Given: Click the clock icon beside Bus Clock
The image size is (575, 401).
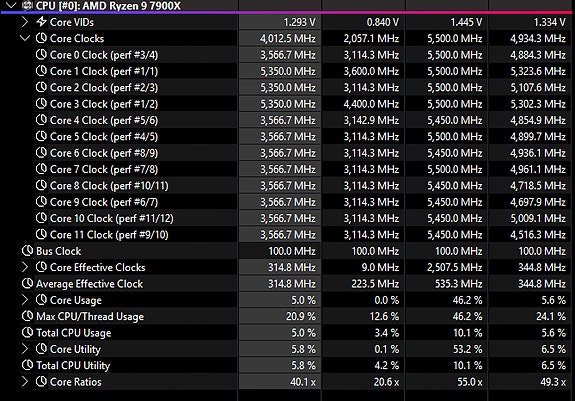Looking at the screenshot, I should point(28,251).
